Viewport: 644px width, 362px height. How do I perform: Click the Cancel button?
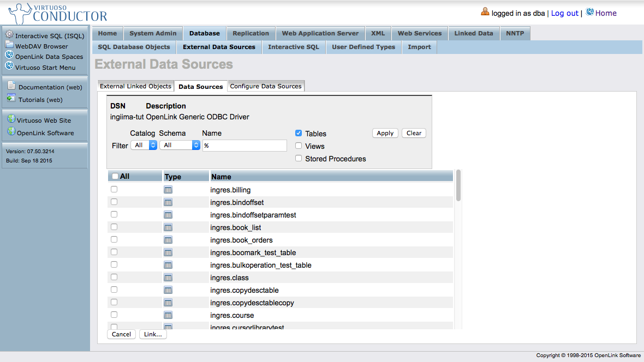click(x=122, y=334)
